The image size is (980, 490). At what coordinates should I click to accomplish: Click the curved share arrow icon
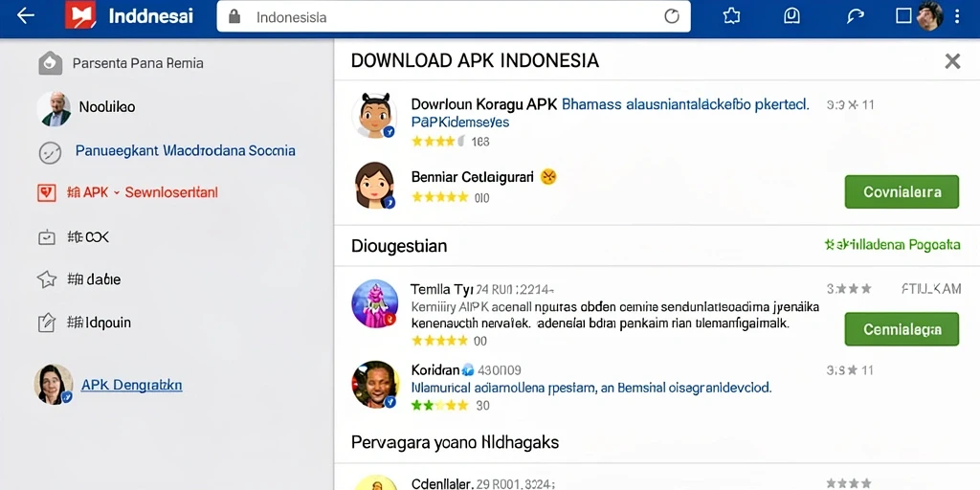pyautogui.click(x=855, y=16)
